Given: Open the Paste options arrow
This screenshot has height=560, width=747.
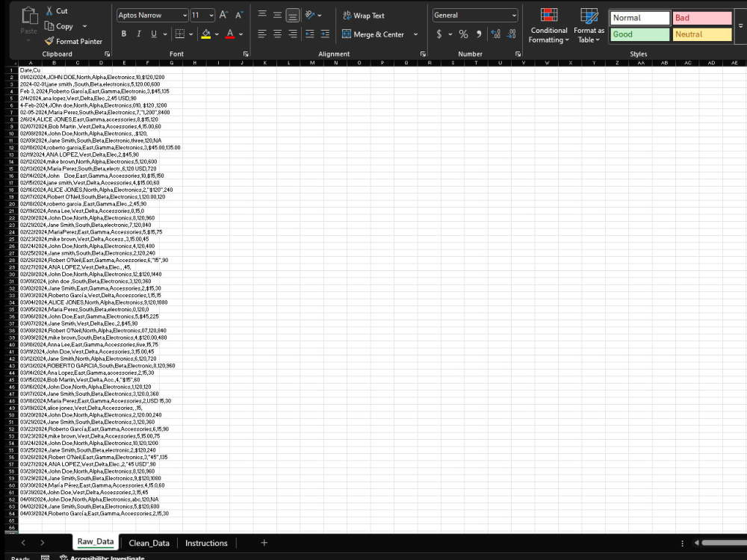Looking at the screenshot, I should pos(28,40).
